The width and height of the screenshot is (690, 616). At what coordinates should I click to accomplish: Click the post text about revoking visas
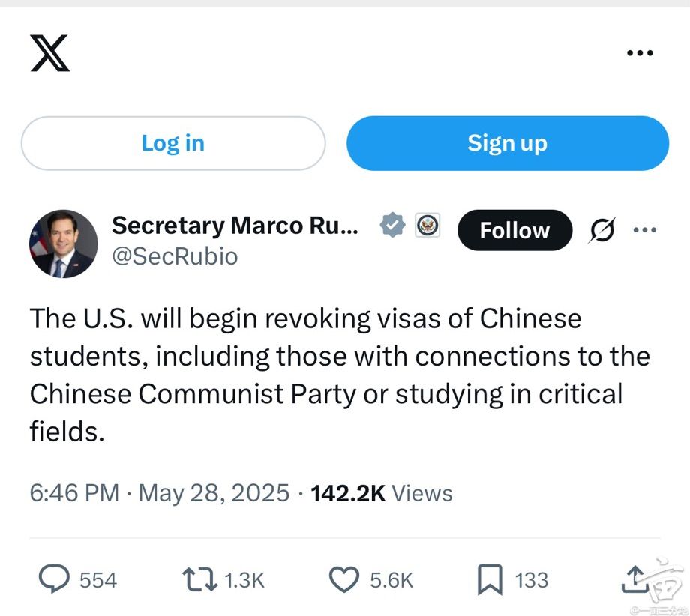click(328, 374)
